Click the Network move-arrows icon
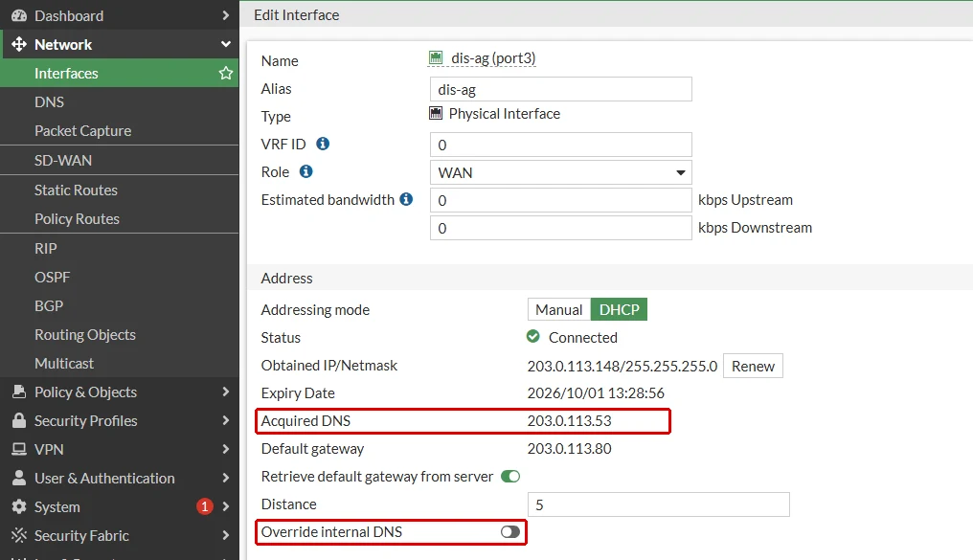973x560 pixels. (x=19, y=44)
